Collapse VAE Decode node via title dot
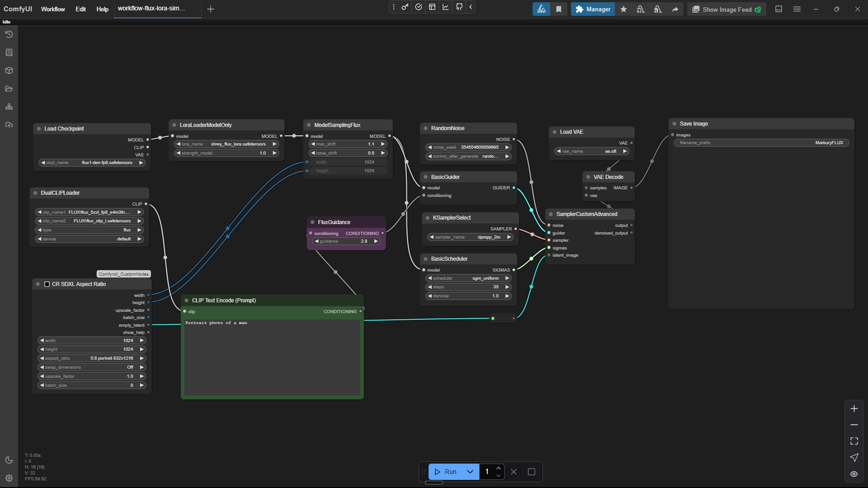 click(x=588, y=177)
